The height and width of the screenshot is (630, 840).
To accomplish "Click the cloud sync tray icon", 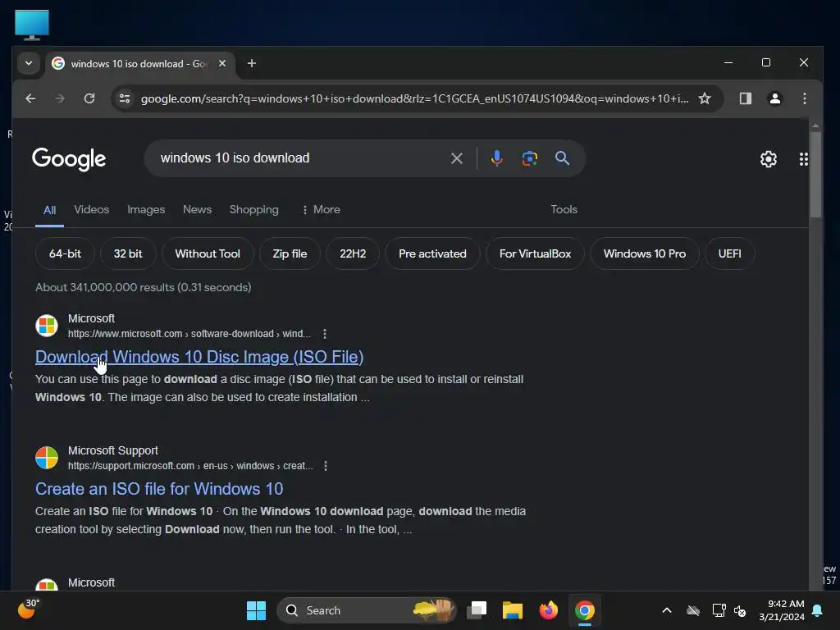I will tap(692, 610).
